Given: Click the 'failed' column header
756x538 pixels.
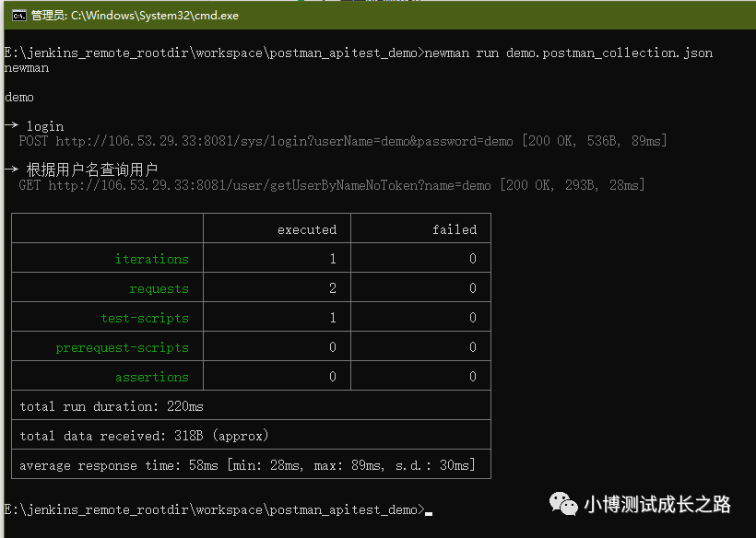Looking at the screenshot, I should pos(455,229).
